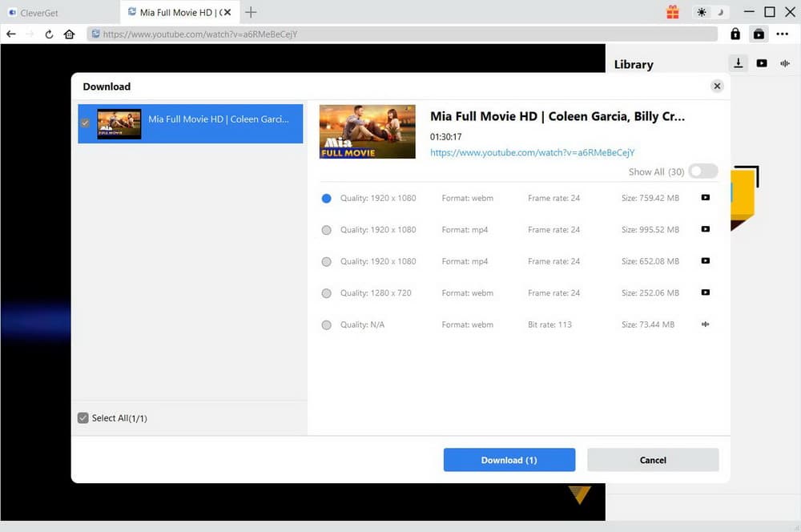
Task: Open the YouTube link in dialog details
Action: coord(533,152)
